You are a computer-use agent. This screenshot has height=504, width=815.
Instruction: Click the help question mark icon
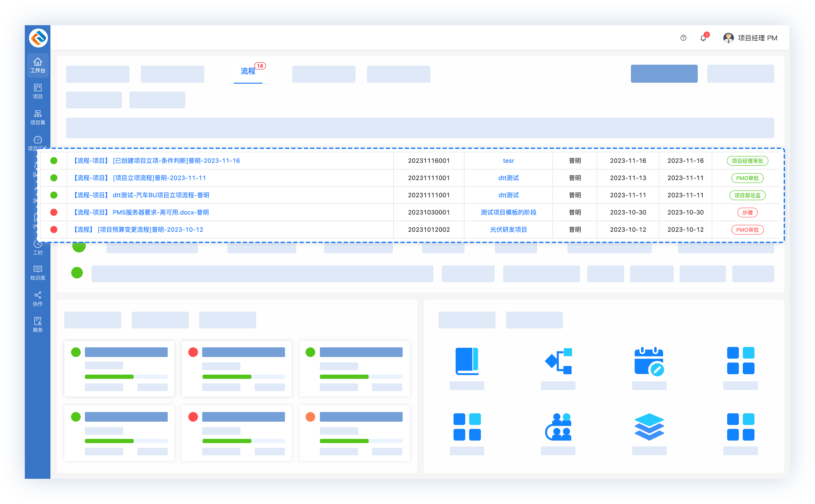tap(683, 38)
